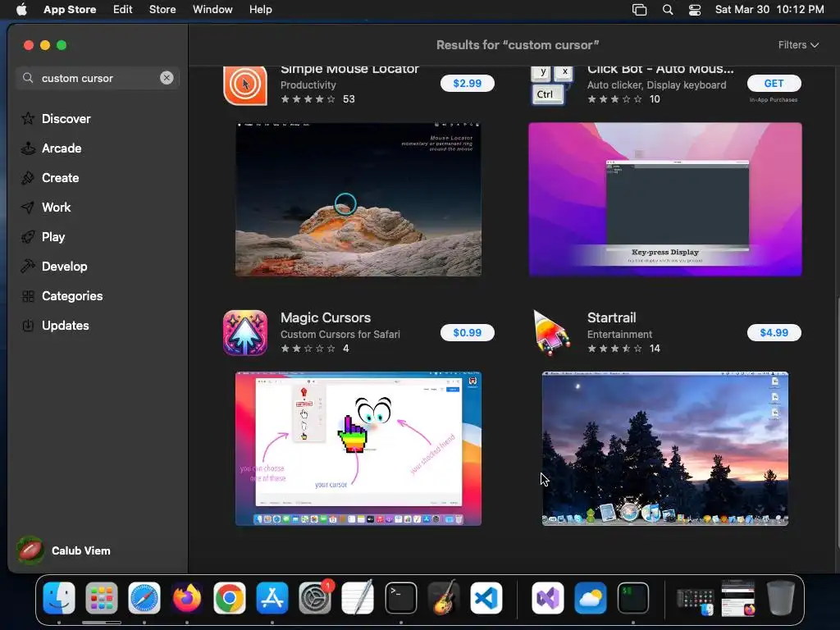Open the Updates section
This screenshot has width=840, height=630.
pyautogui.click(x=55, y=325)
